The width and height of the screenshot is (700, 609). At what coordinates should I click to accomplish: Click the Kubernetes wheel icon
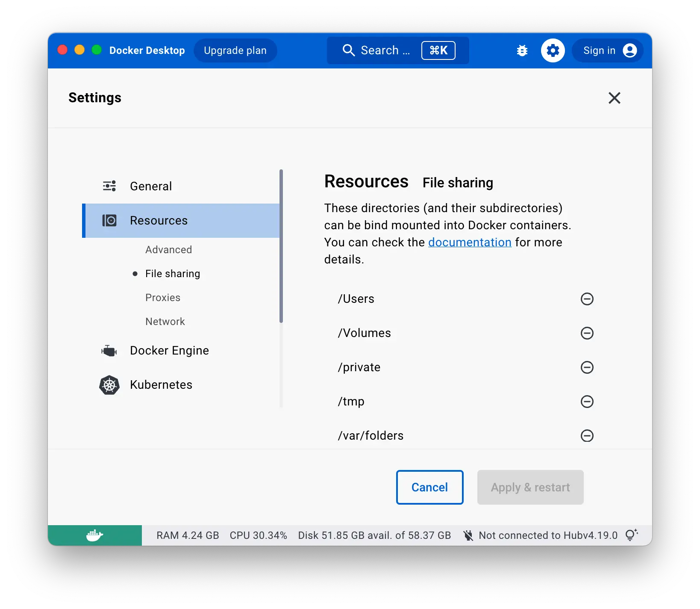[109, 385]
